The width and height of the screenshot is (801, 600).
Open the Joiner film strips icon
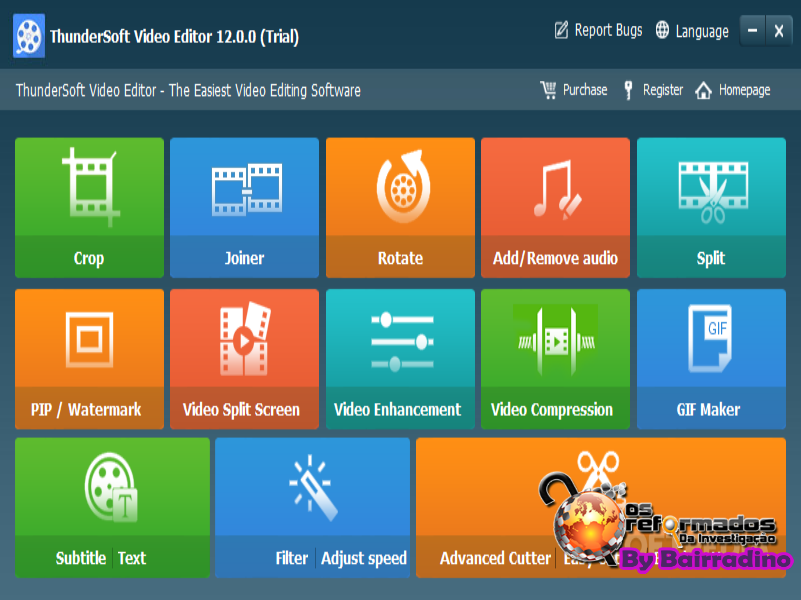(247, 189)
